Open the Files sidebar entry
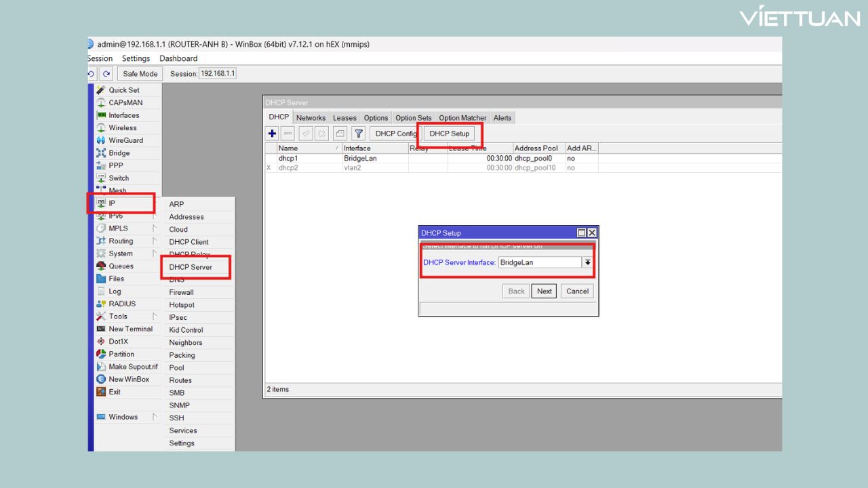 coord(117,279)
